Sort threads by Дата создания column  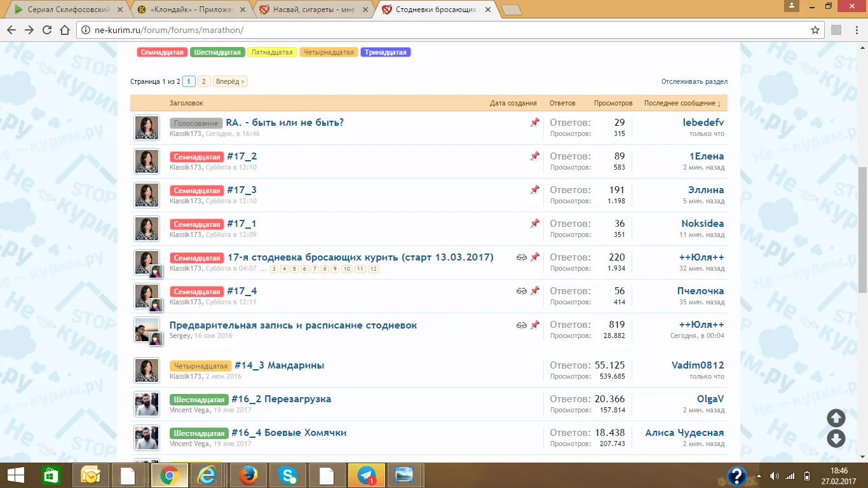[513, 103]
